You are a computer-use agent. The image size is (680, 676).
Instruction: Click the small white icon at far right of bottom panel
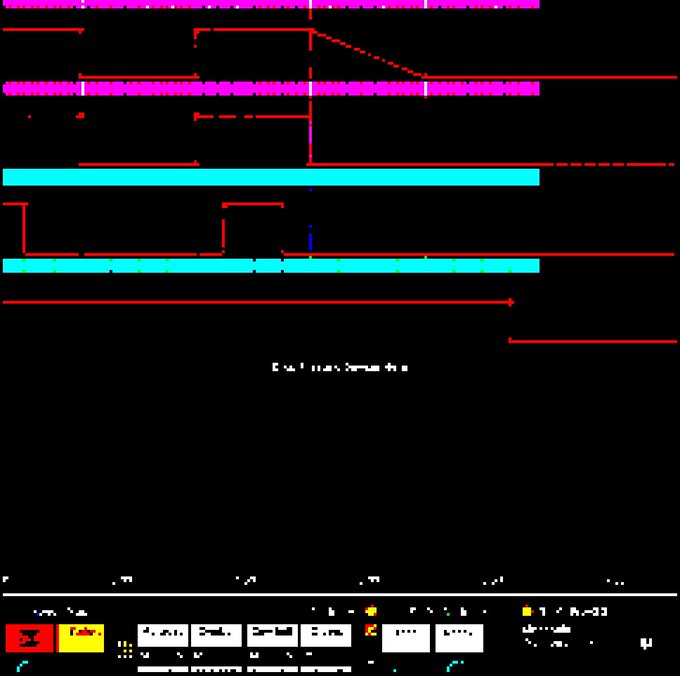point(646,643)
